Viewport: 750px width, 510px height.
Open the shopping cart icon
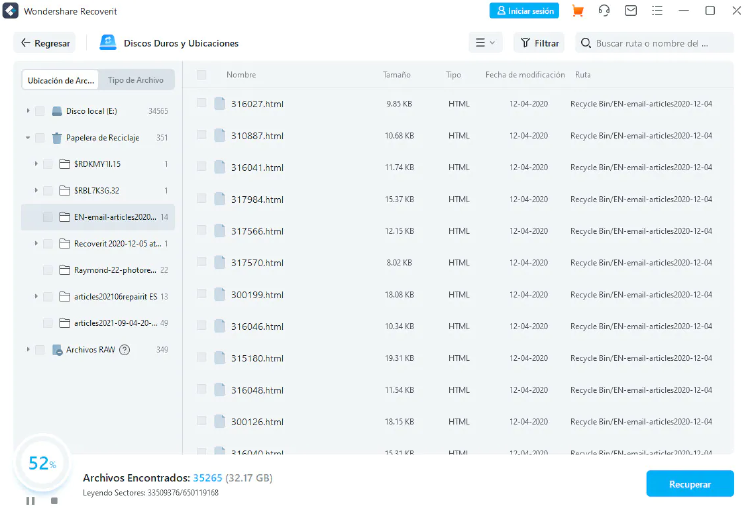pyautogui.click(x=577, y=11)
